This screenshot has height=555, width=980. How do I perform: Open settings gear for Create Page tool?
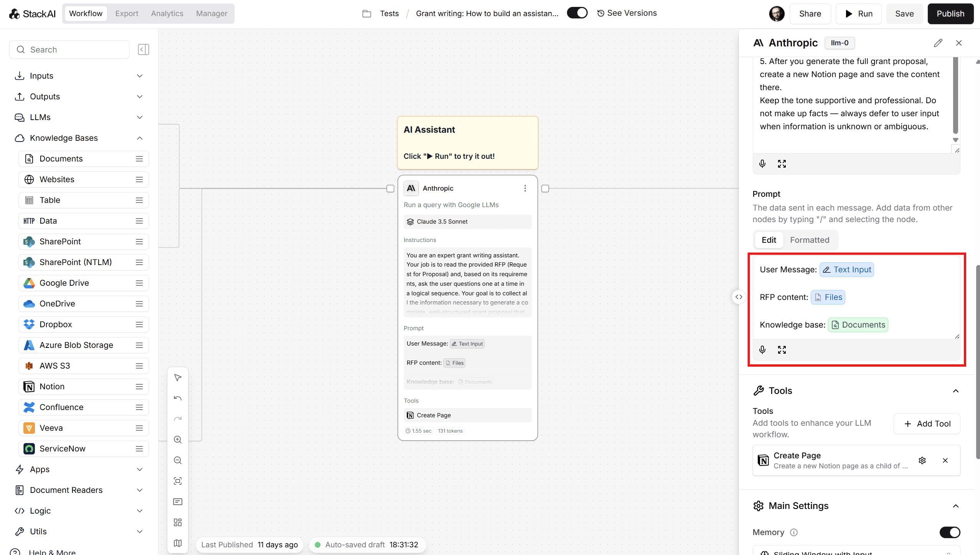(922, 460)
